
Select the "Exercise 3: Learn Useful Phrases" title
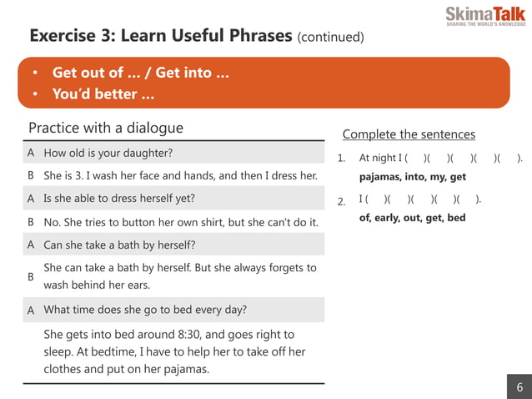coord(161,36)
